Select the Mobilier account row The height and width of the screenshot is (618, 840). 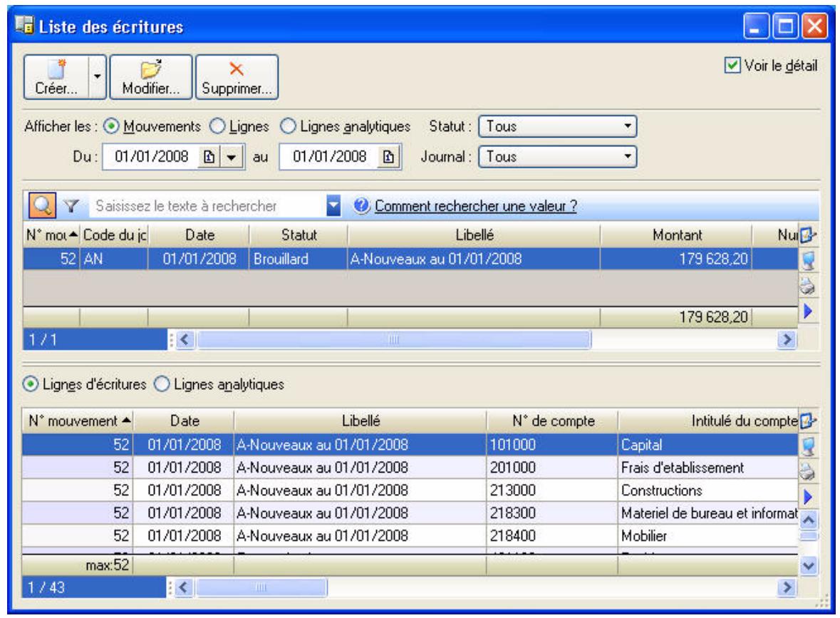[x=410, y=535]
